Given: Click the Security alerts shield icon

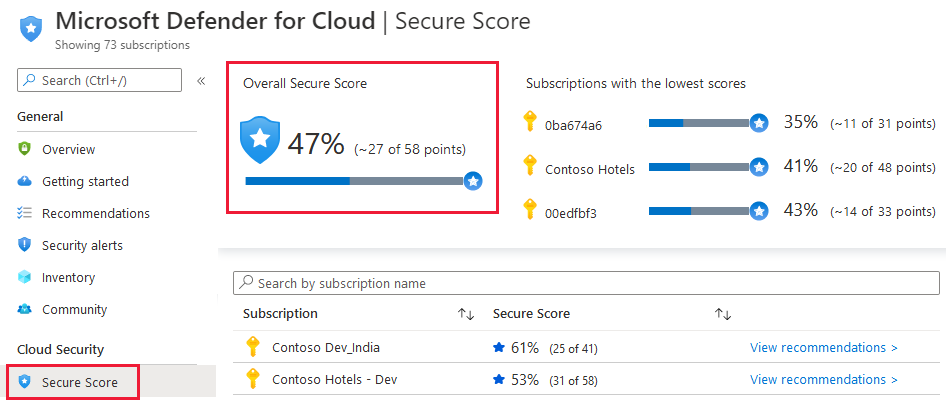Looking at the screenshot, I should [25, 245].
